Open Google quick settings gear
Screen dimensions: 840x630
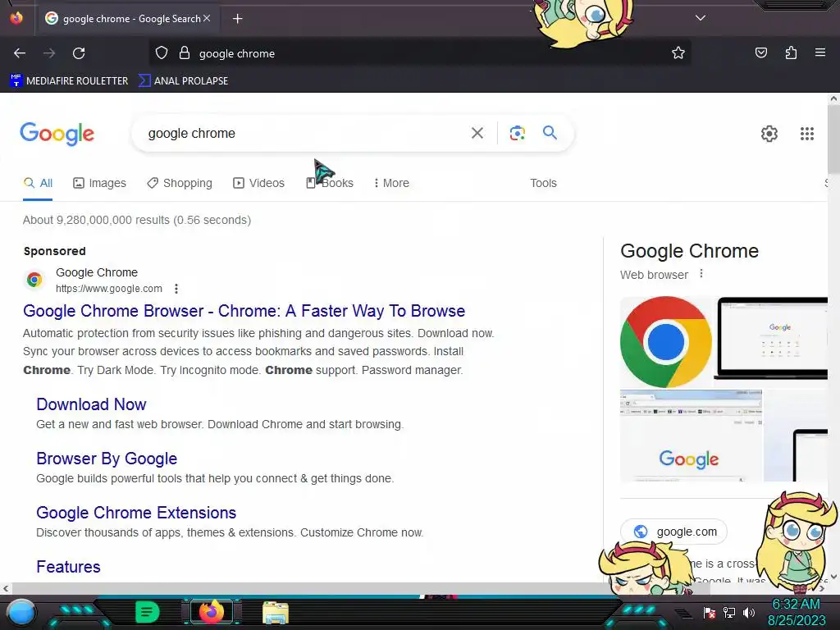(x=769, y=134)
